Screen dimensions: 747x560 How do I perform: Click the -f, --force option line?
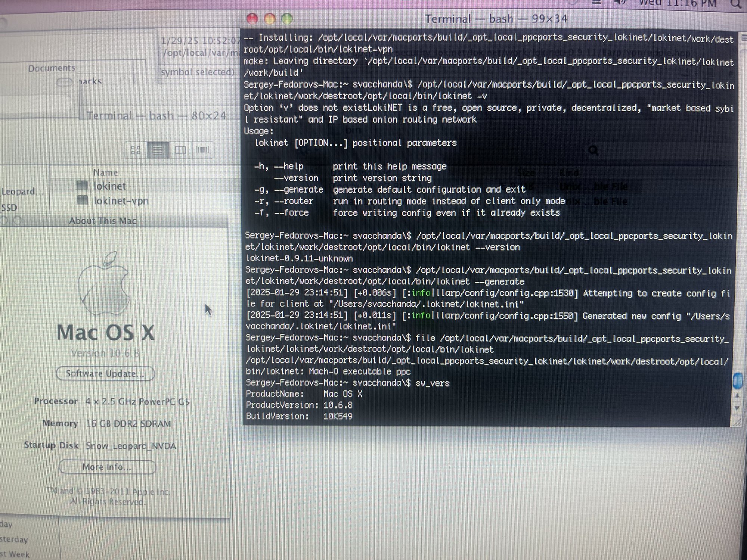coord(407,213)
